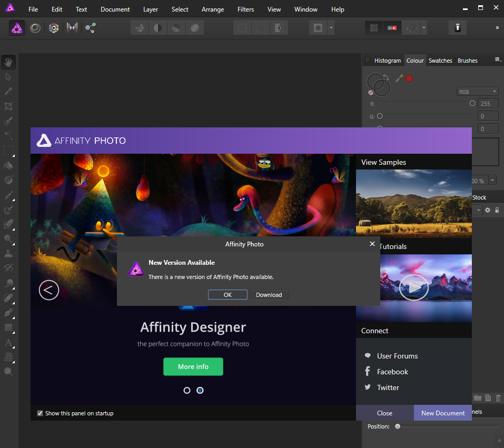This screenshot has width=504, height=448.
Task: Open the RGB colour model dropdown
Action: (477, 92)
